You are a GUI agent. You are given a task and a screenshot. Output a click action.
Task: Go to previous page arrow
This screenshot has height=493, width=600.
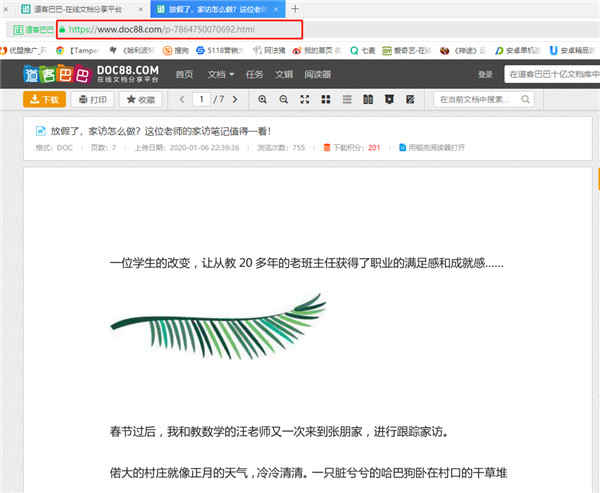(182, 100)
